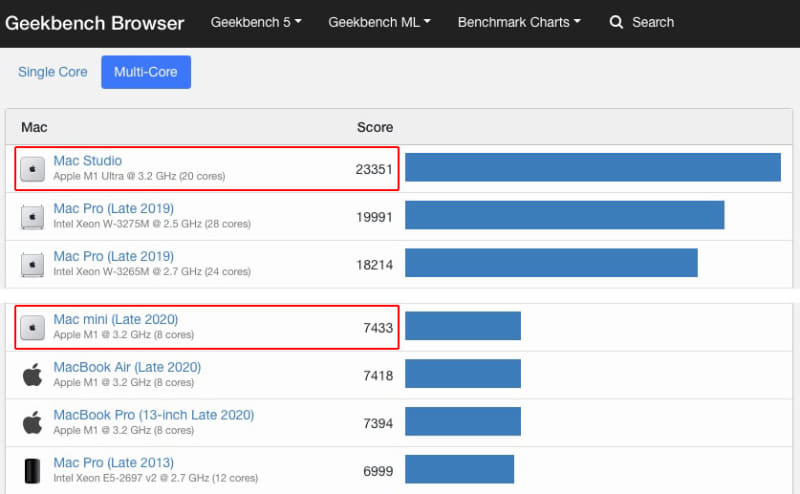Go to Geekbench Browser home
Screen dimensions: 800x494
[x=94, y=23]
